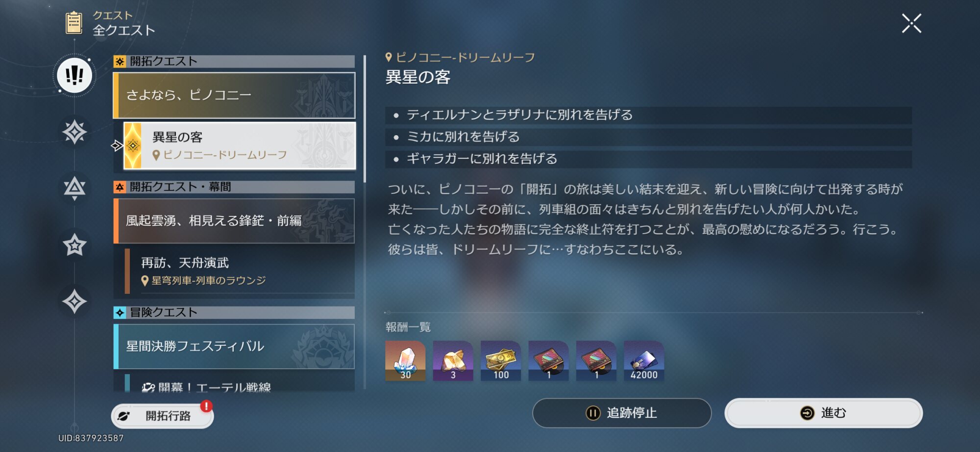View the 42000 credits reward icon
The width and height of the screenshot is (980, 452).
pos(644,361)
